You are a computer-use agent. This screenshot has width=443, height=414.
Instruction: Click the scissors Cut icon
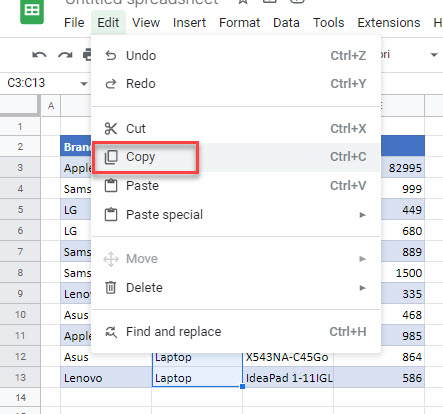click(111, 129)
